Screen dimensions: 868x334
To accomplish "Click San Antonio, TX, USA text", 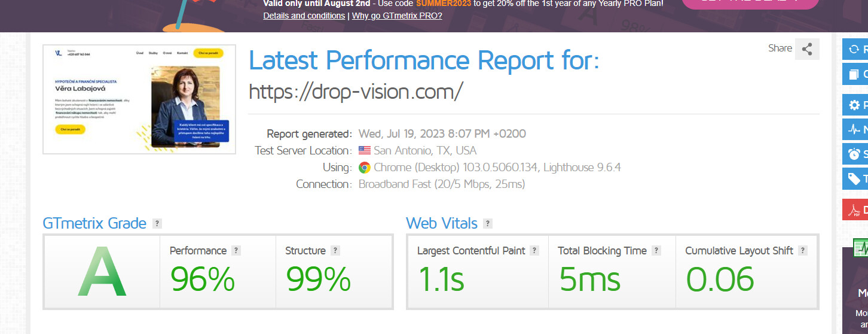I will 426,151.
